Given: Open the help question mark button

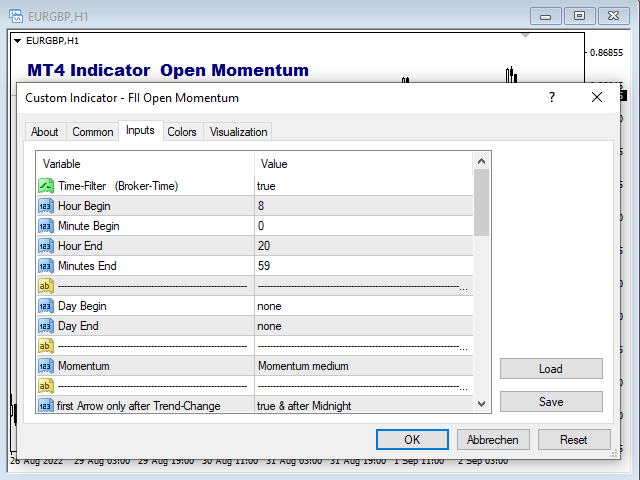Looking at the screenshot, I should pos(552,97).
